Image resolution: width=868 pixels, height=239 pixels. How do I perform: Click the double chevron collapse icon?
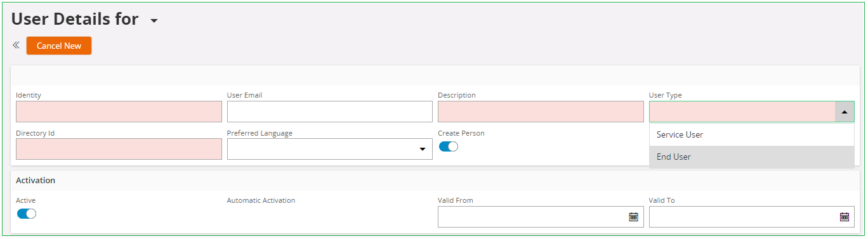pos(16,46)
